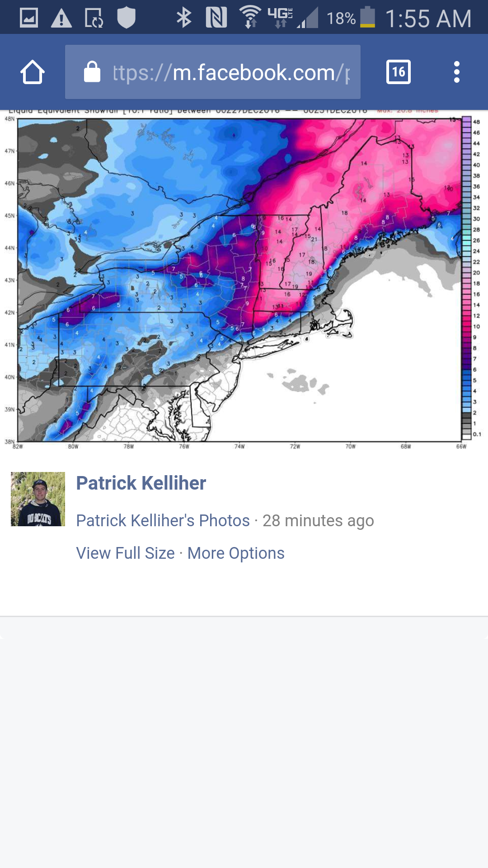Tap the NFC icon in the status bar

coord(216,18)
